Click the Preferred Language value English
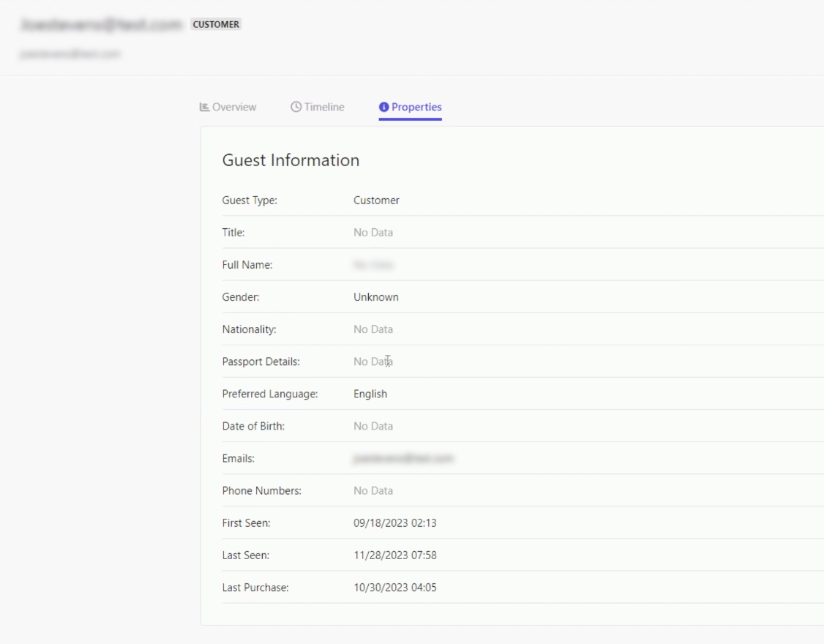Viewport: 824px width, 644px height. point(372,393)
